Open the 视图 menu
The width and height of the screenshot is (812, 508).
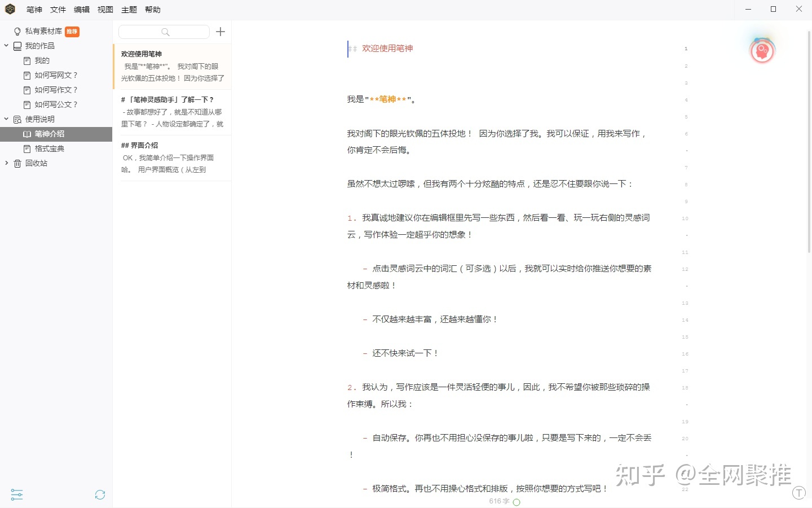105,10
